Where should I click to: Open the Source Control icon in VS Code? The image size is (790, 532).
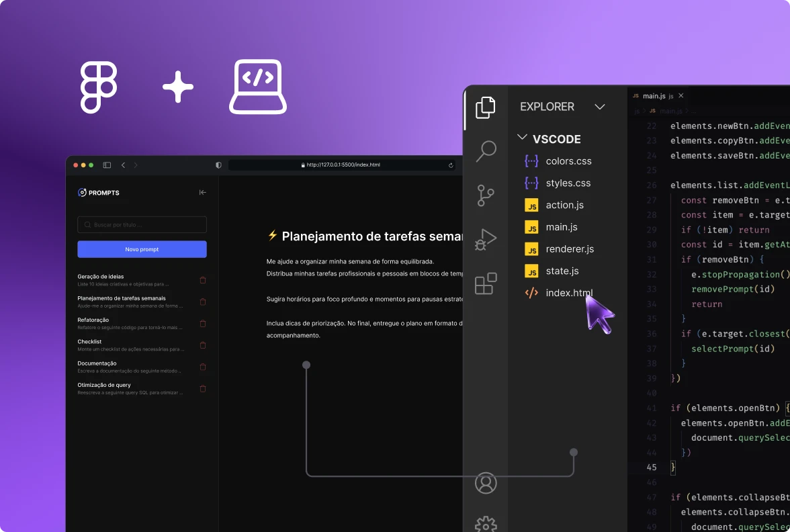pos(485,195)
